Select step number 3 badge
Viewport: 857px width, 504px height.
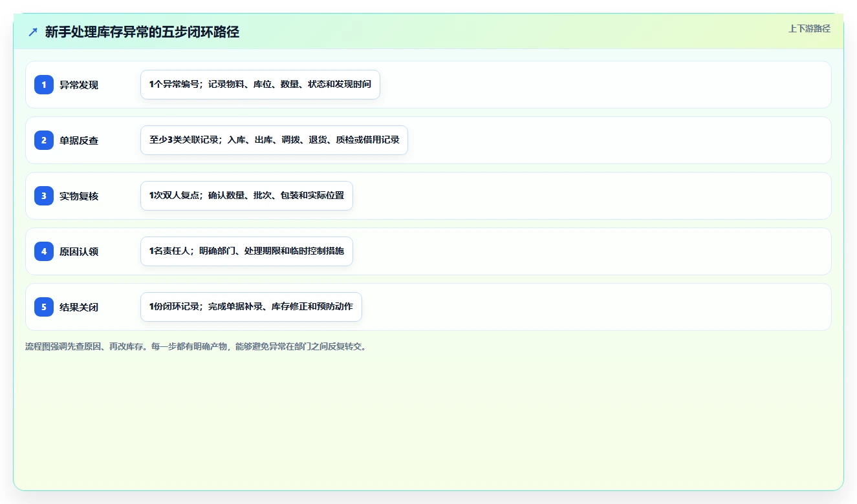(44, 196)
